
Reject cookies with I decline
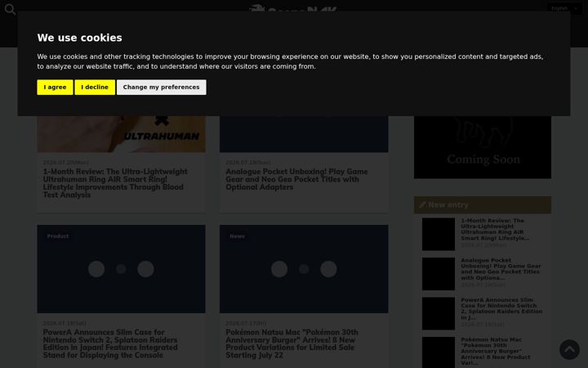(x=95, y=88)
